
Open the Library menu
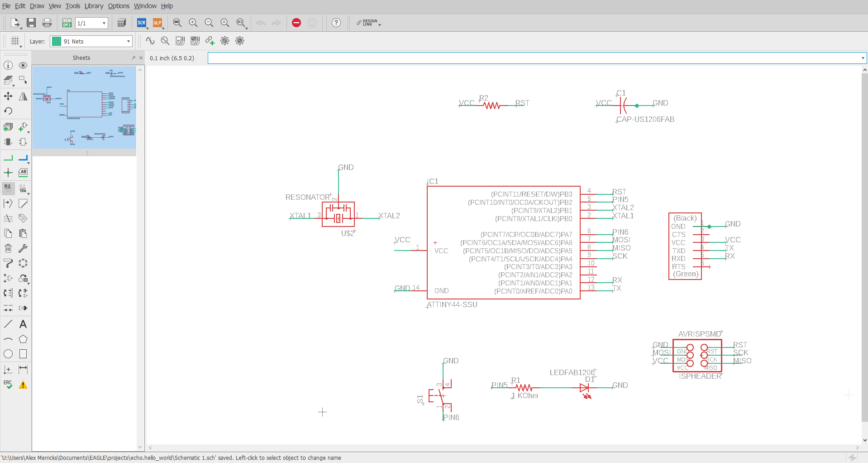tap(93, 6)
